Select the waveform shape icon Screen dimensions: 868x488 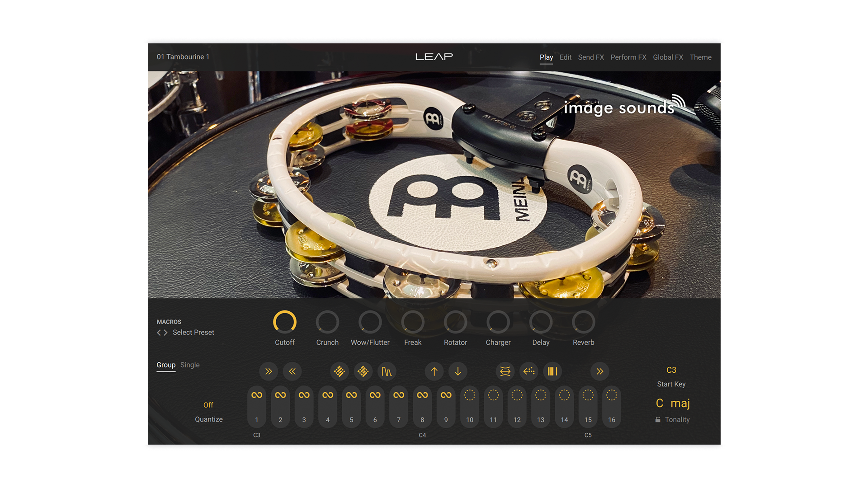387,371
